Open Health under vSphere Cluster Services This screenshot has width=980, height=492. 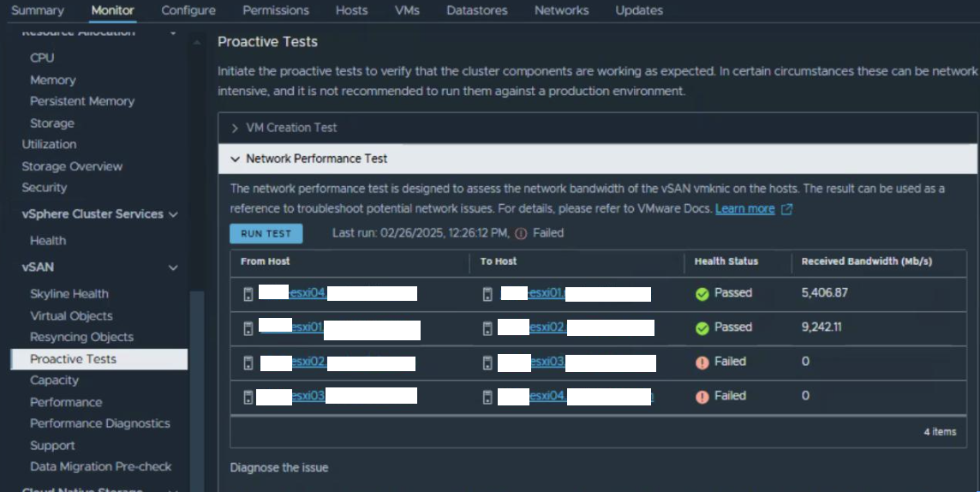coord(47,241)
